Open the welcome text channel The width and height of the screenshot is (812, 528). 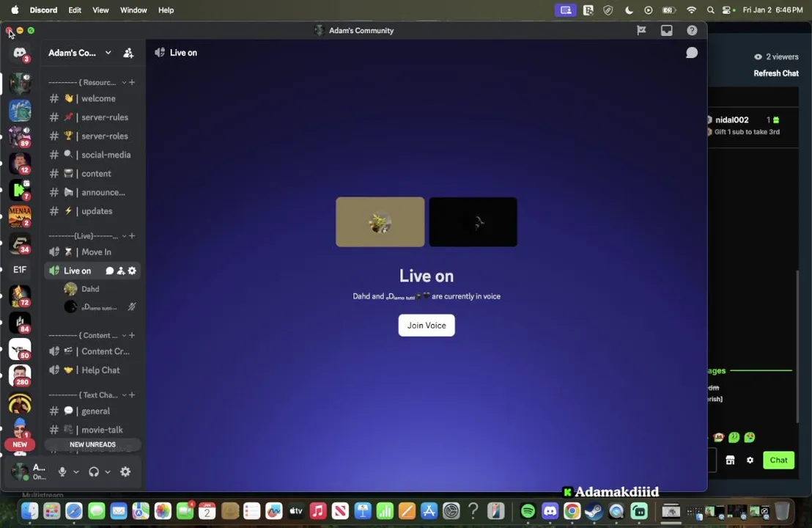(91, 98)
